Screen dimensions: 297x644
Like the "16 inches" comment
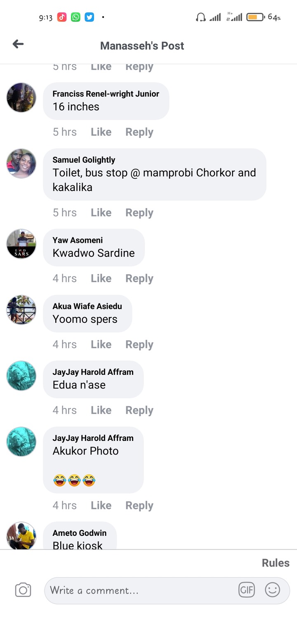[x=101, y=132]
